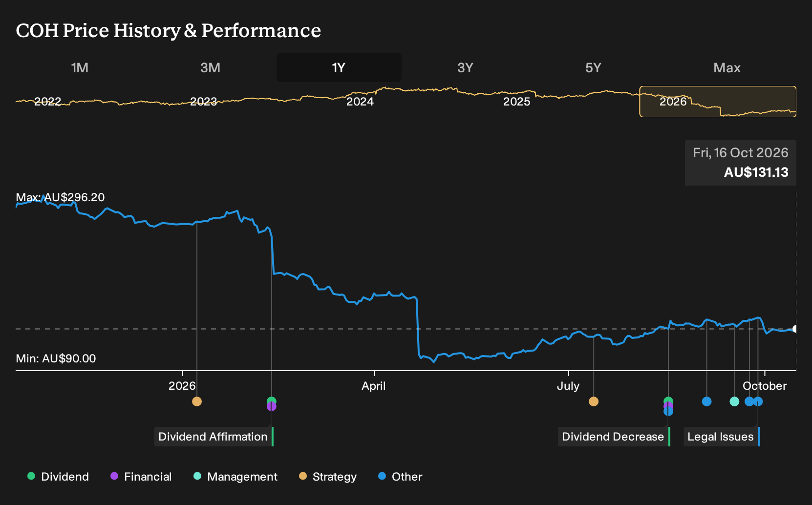Image resolution: width=812 pixels, height=505 pixels.
Task: Click the Min: AU$90.00 label
Action: point(56,358)
